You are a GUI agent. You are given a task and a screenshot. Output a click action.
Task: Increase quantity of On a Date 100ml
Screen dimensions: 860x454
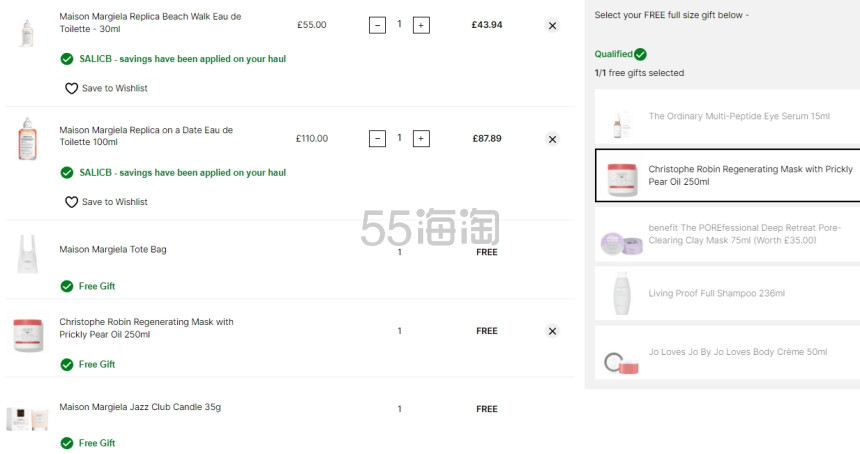tap(421, 139)
